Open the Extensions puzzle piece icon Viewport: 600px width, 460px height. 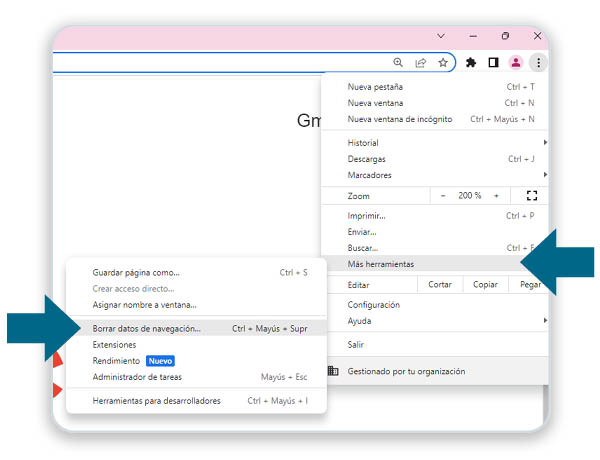coord(471,62)
